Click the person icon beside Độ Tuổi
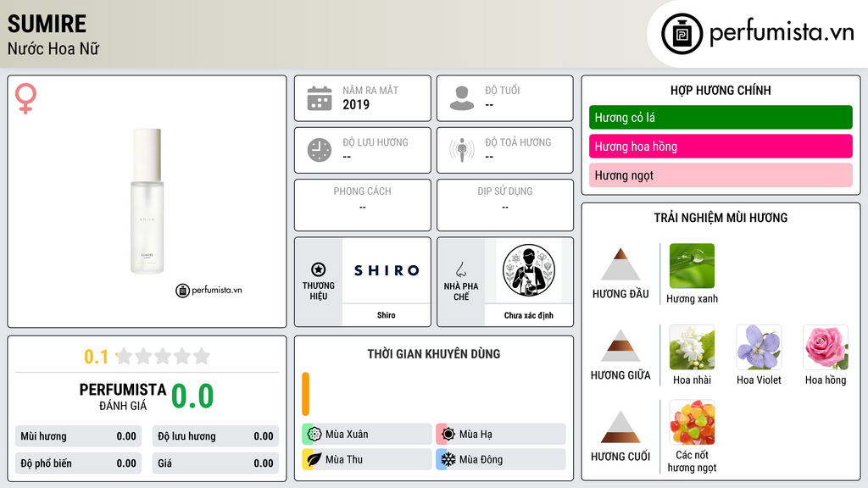868x488 pixels. [462, 98]
